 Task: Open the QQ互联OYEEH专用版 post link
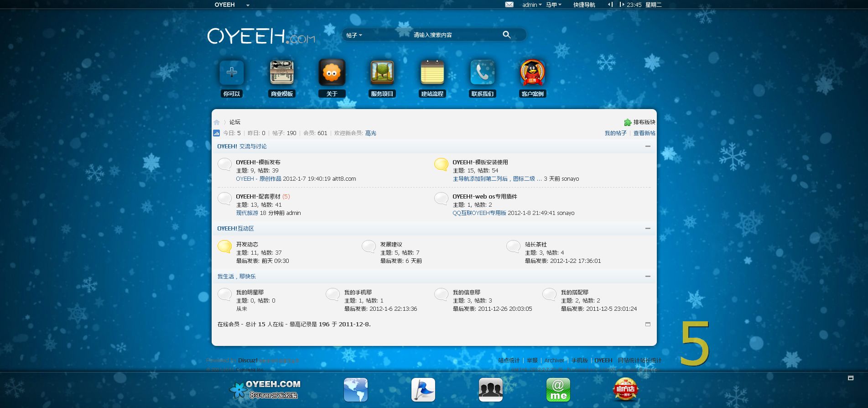479,213
